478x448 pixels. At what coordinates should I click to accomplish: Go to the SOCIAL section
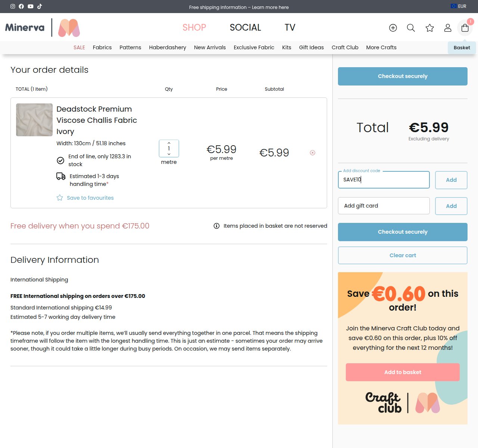point(245,28)
